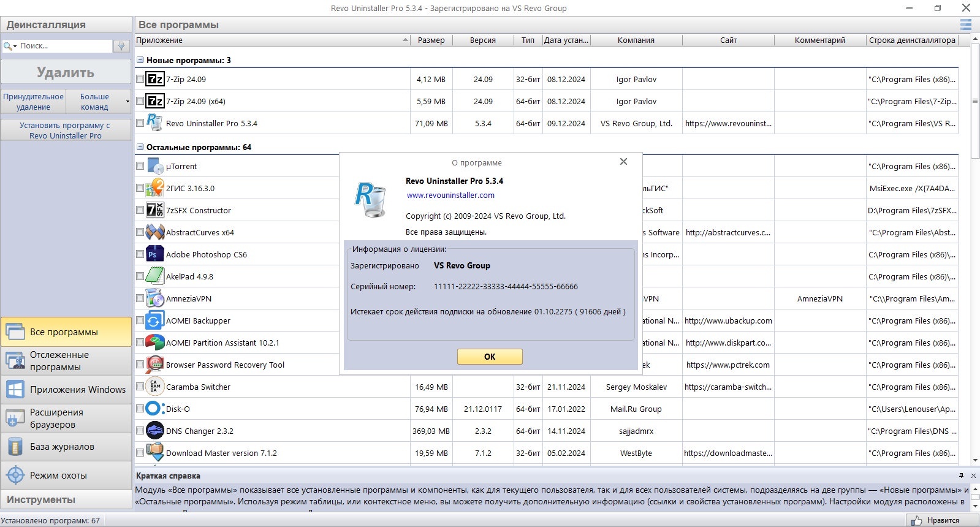This screenshot has height=527, width=980.
Task: Check the 7-Zip 24.09 checkbox
Action: (x=140, y=79)
